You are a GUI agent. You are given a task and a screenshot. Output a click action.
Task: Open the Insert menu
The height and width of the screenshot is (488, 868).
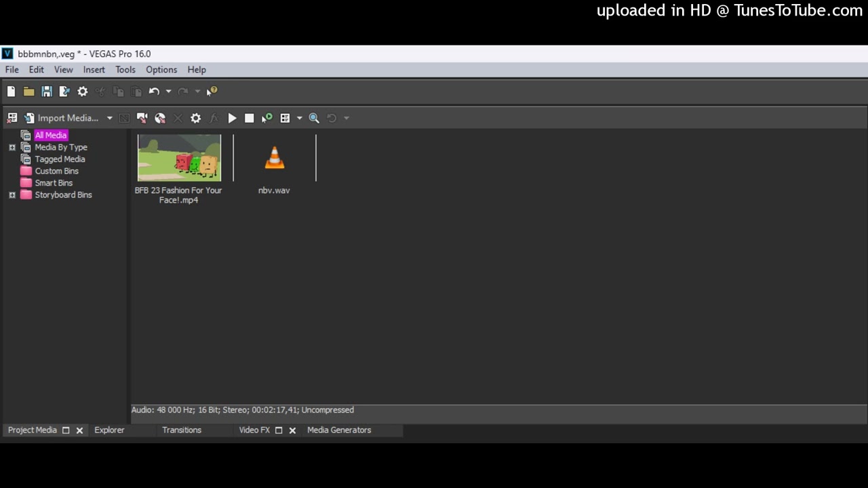pyautogui.click(x=94, y=70)
